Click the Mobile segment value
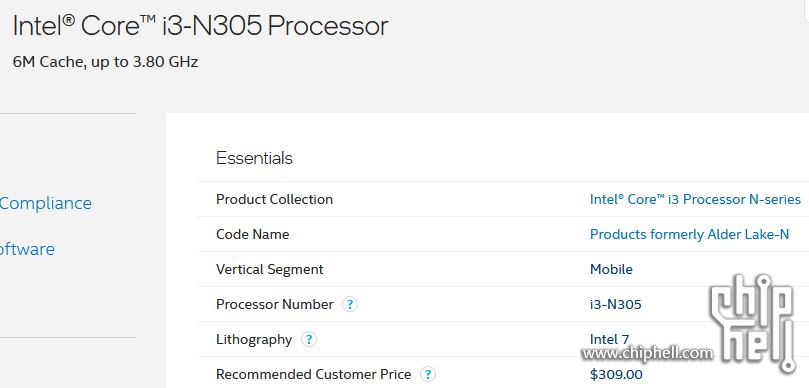Screen dimensions: 809x388 pyautogui.click(x=611, y=269)
